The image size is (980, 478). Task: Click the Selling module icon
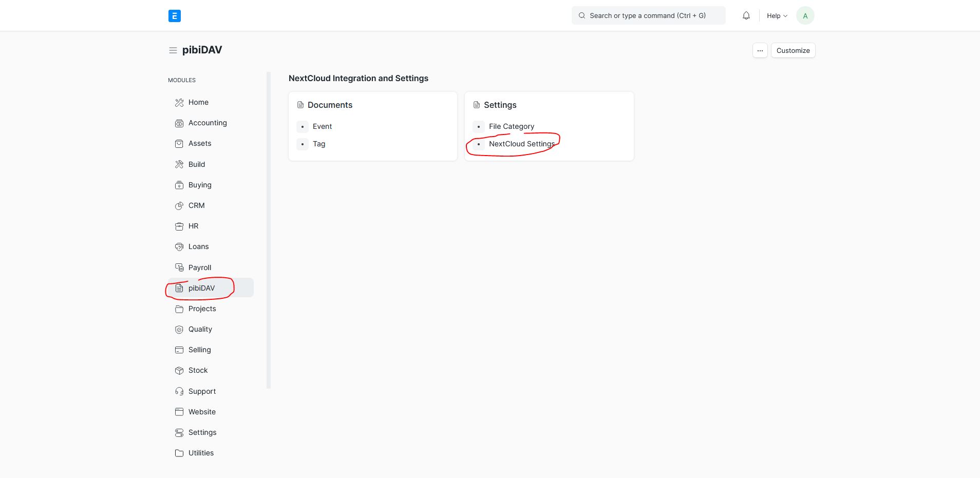[179, 350]
